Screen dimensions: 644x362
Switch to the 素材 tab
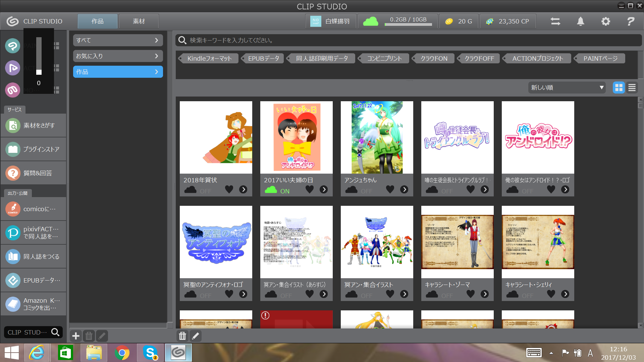point(139,21)
